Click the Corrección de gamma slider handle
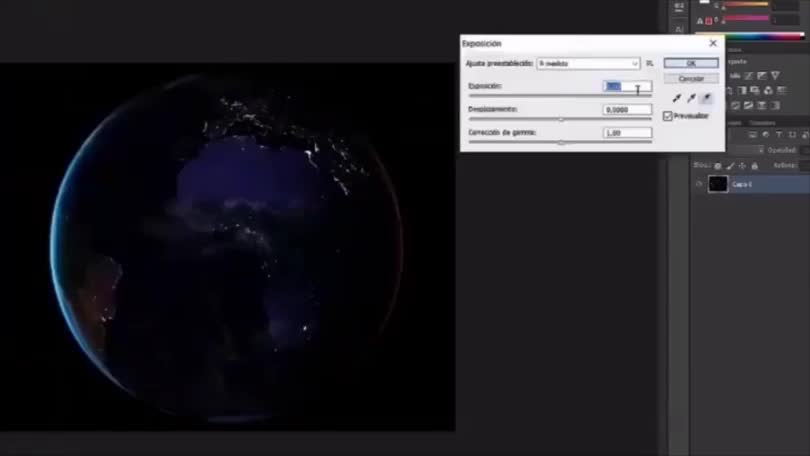Viewport: 810px width, 456px height. point(561,143)
